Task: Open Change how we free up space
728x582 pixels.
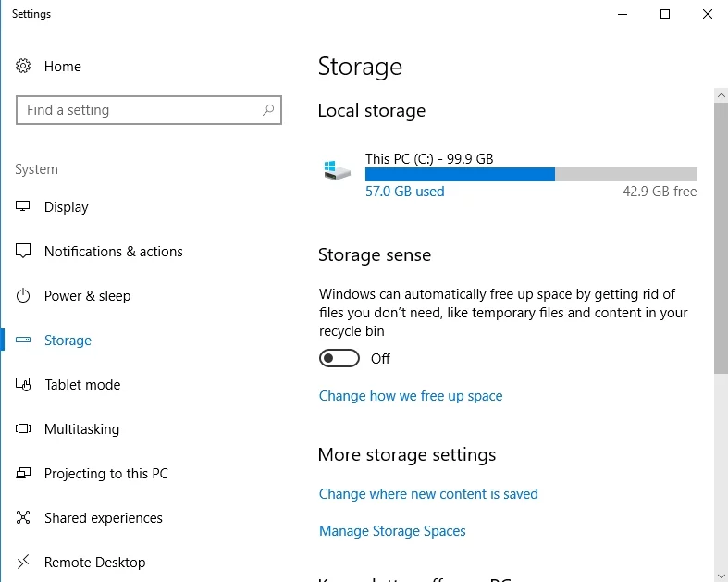Action: 411,396
